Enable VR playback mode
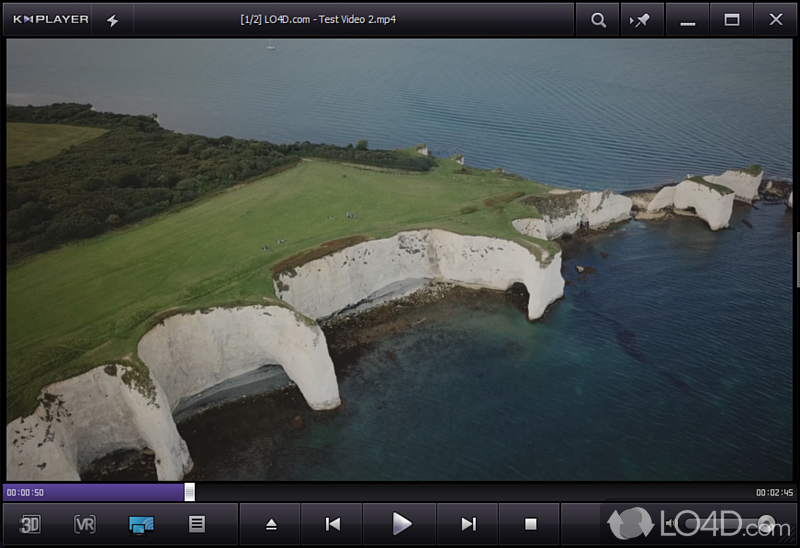This screenshot has height=548, width=800. (x=85, y=524)
